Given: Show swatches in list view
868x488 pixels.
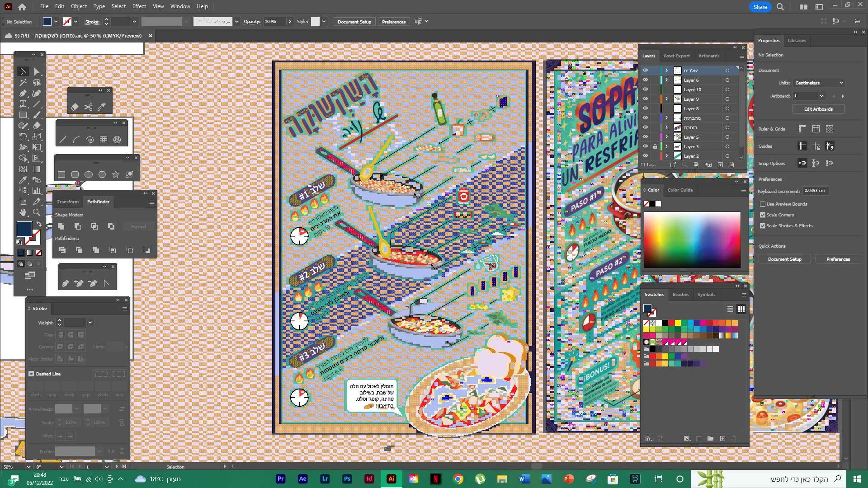Looking at the screenshot, I should point(730,309).
